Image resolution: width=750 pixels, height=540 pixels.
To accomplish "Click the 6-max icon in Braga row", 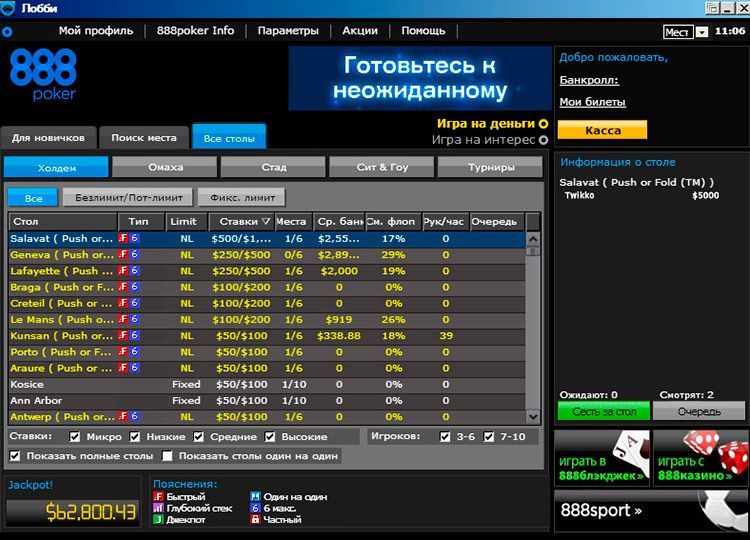I will click(x=134, y=287).
